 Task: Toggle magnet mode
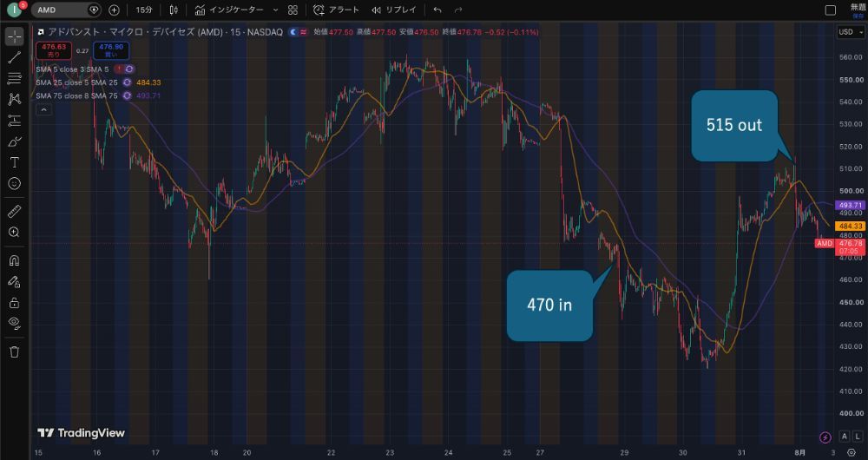pos(15,260)
